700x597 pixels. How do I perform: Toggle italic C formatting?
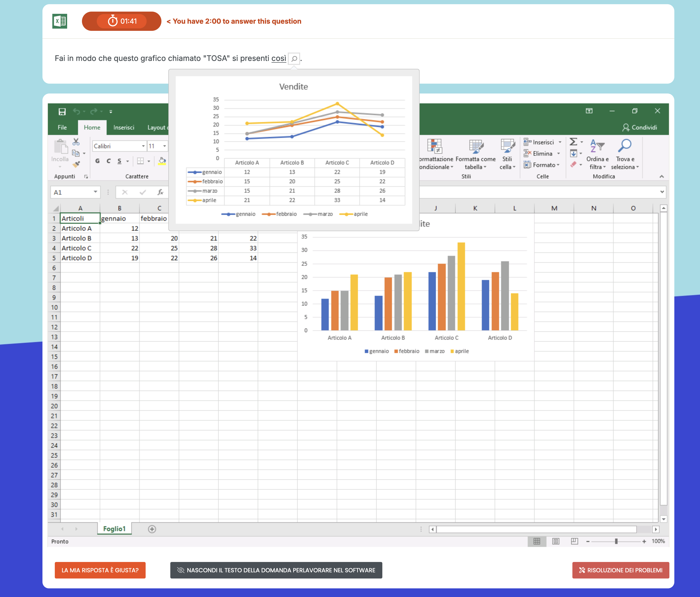pyautogui.click(x=108, y=161)
